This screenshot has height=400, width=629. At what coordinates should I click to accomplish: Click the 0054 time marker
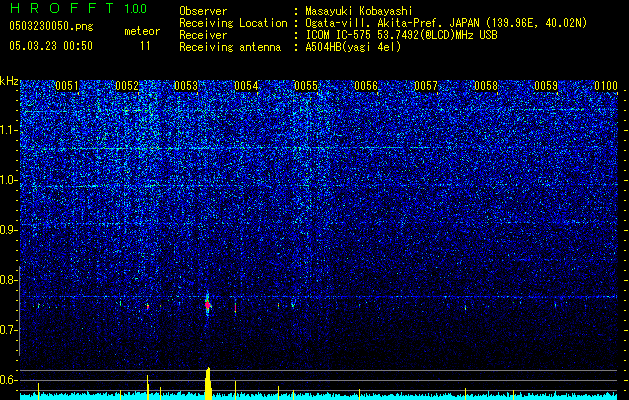(x=246, y=86)
